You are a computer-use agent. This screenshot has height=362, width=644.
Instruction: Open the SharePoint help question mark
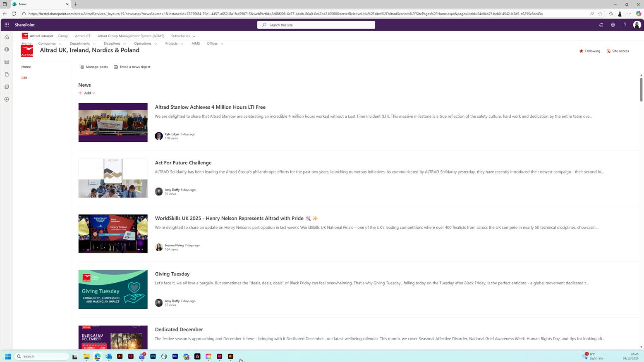tap(625, 25)
